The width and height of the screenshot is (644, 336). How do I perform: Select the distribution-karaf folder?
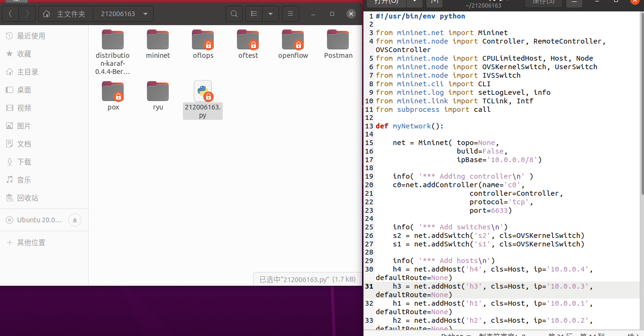point(113,52)
